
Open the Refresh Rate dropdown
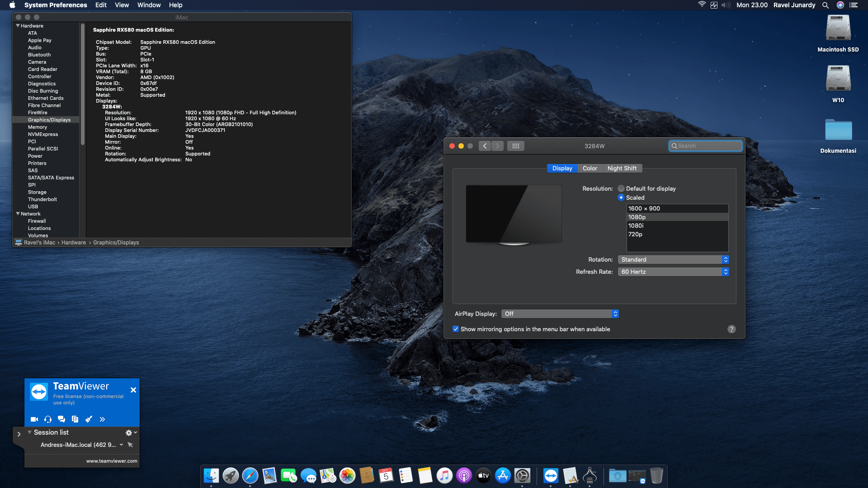tap(673, 272)
